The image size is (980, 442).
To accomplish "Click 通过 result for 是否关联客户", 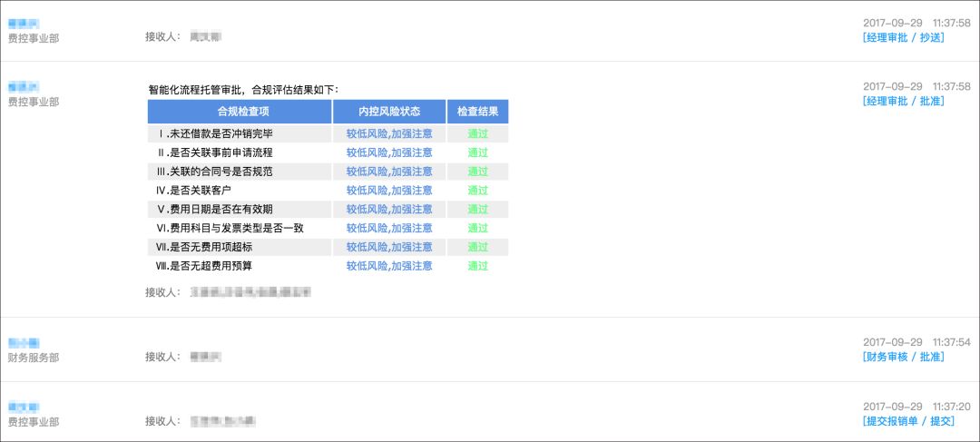I will (x=477, y=190).
